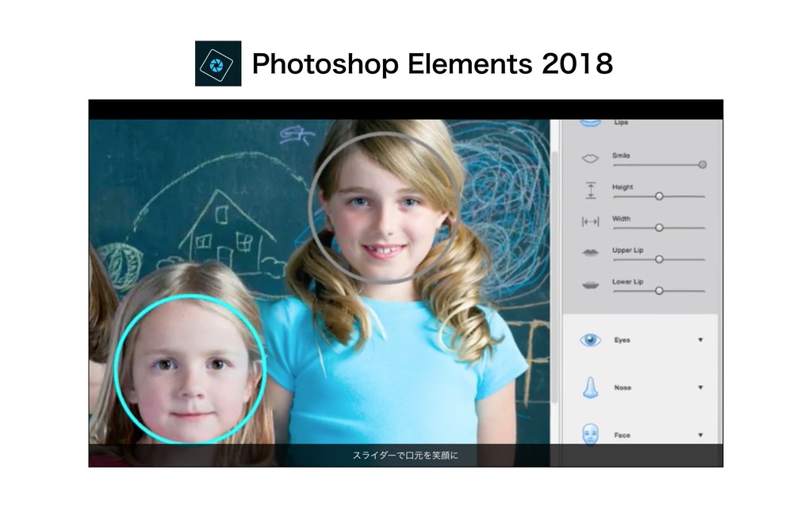Image resolution: width=812 pixels, height=508 pixels.
Task: Click the Smile label text
Action: [x=621, y=156]
